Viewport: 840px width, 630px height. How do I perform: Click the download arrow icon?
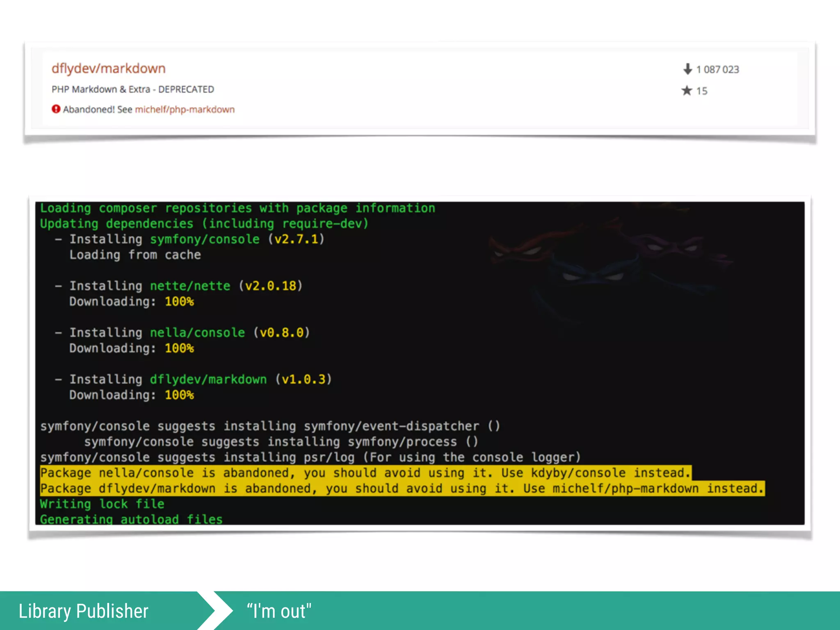pyautogui.click(x=687, y=69)
